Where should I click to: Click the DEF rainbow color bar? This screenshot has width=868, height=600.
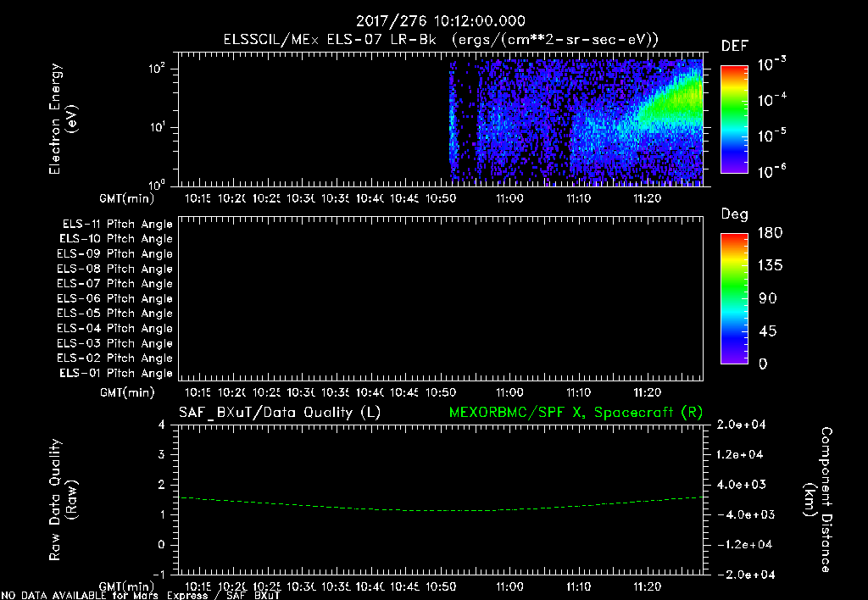click(x=734, y=119)
